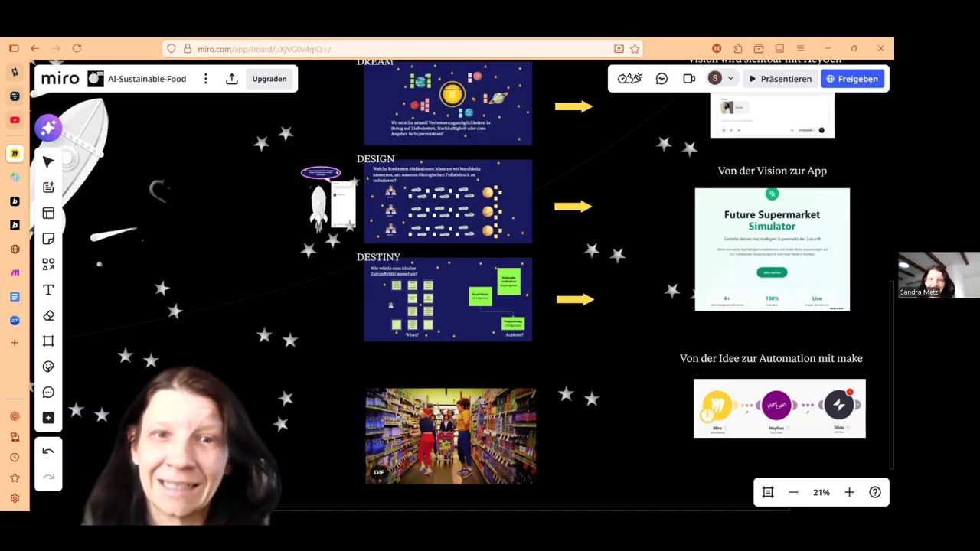
Task: Zoom in with plus button
Action: (x=849, y=492)
